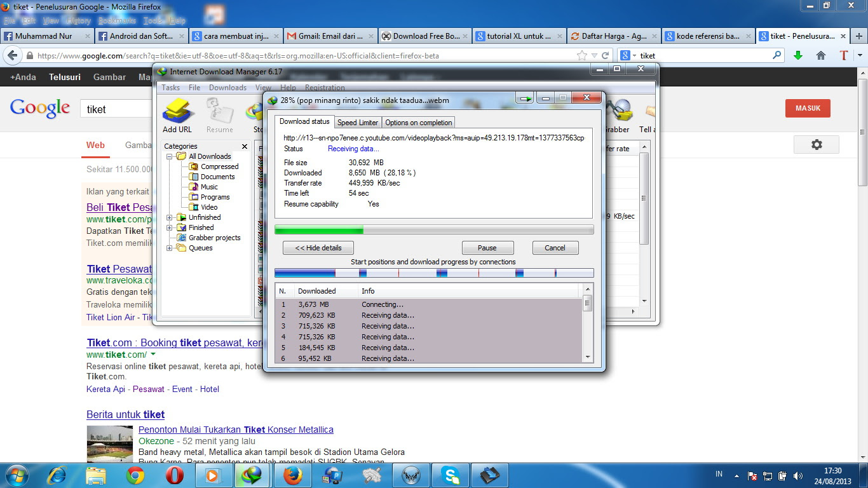Expand the Queues tree node
The image size is (868, 488).
coord(170,248)
